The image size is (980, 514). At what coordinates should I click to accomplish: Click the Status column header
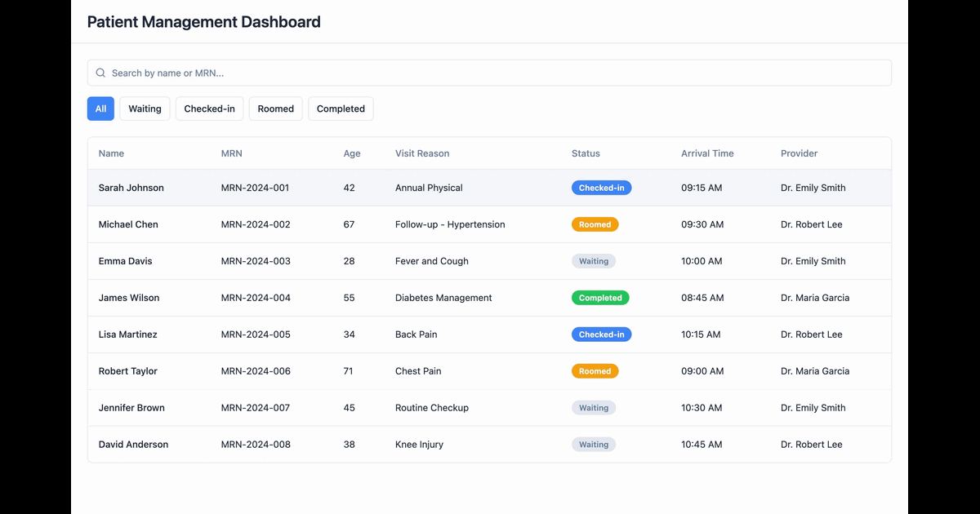tap(586, 153)
